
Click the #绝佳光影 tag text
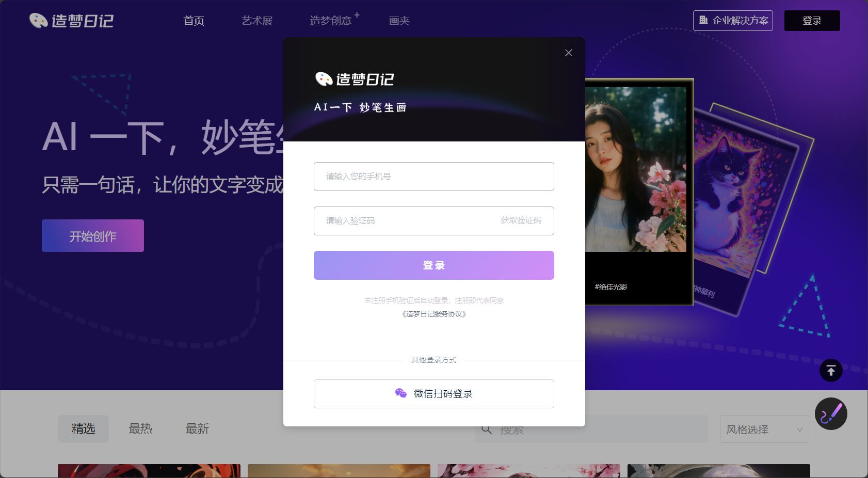tap(611, 287)
